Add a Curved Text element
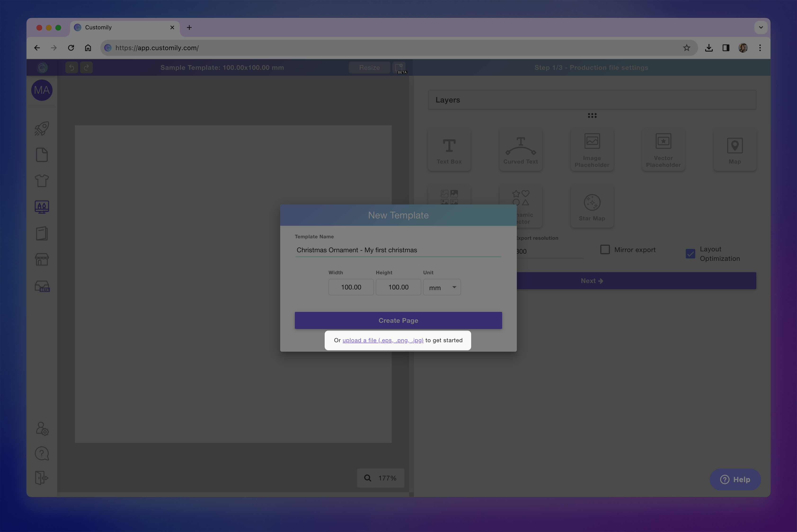The width and height of the screenshot is (797, 532). tap(520, 149)
